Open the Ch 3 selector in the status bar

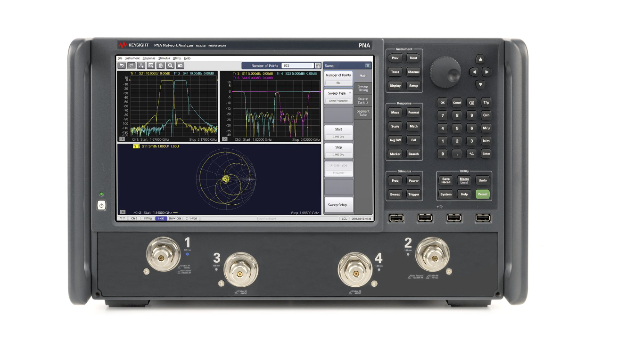tap(135, 218)
